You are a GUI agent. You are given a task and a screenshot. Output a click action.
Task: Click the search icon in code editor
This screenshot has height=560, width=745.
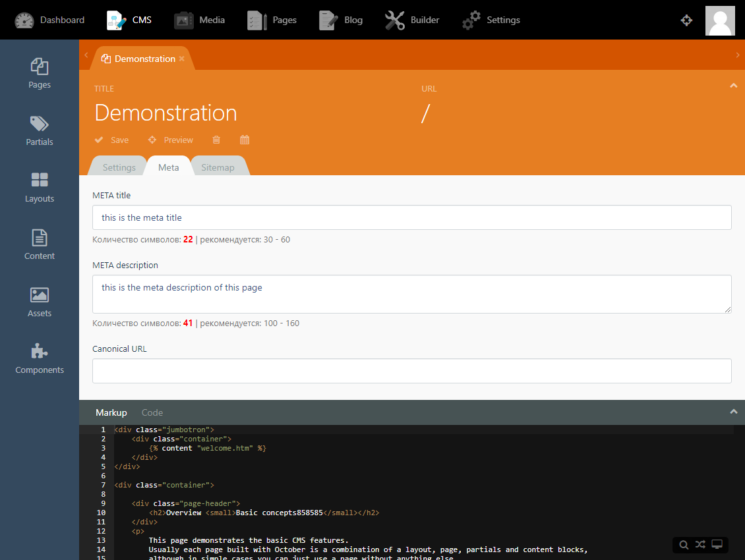click(684, 545)
